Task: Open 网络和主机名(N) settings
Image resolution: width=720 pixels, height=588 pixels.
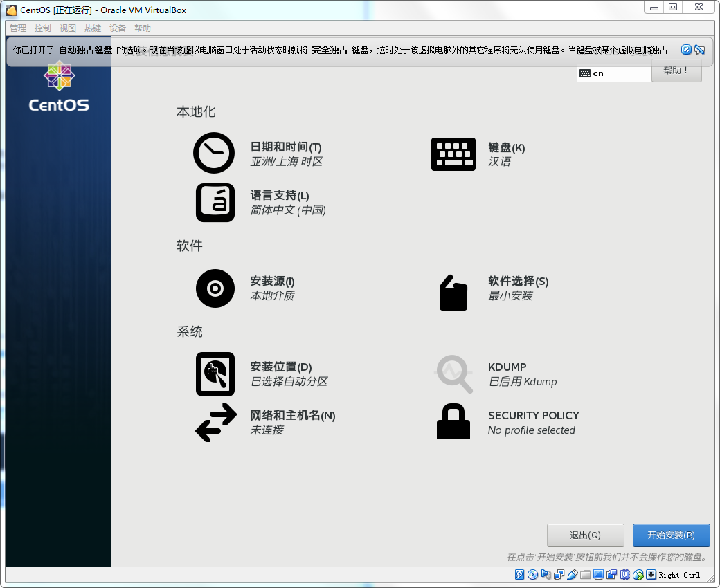Action: tap(292, 415)
